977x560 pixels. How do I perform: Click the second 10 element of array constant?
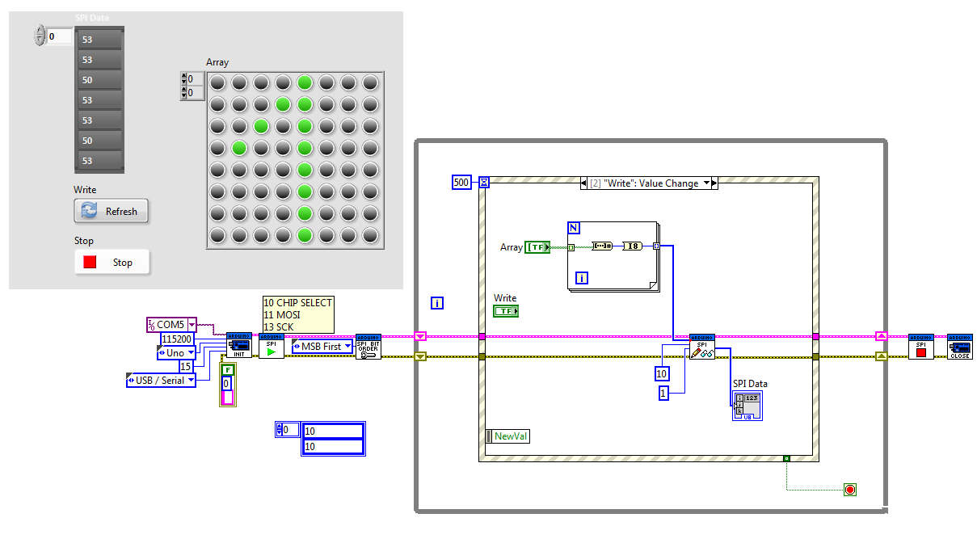pyautogui.click(x=333, y=447)
